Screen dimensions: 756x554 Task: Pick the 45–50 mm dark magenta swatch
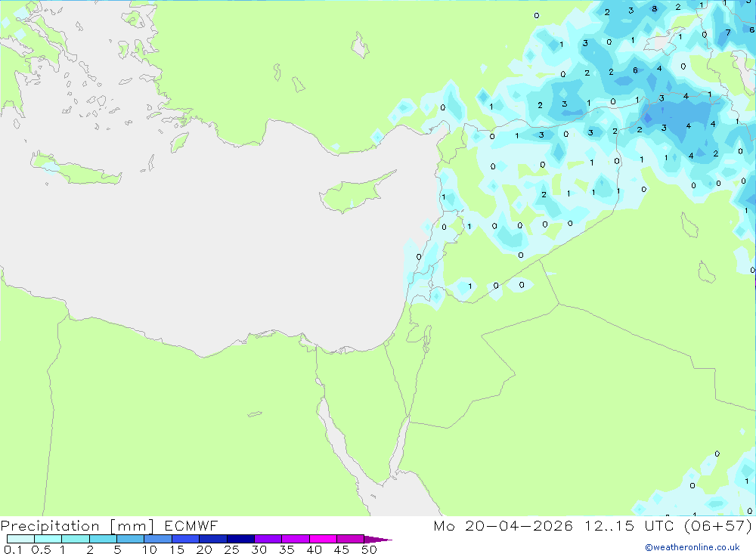[350, 539]
